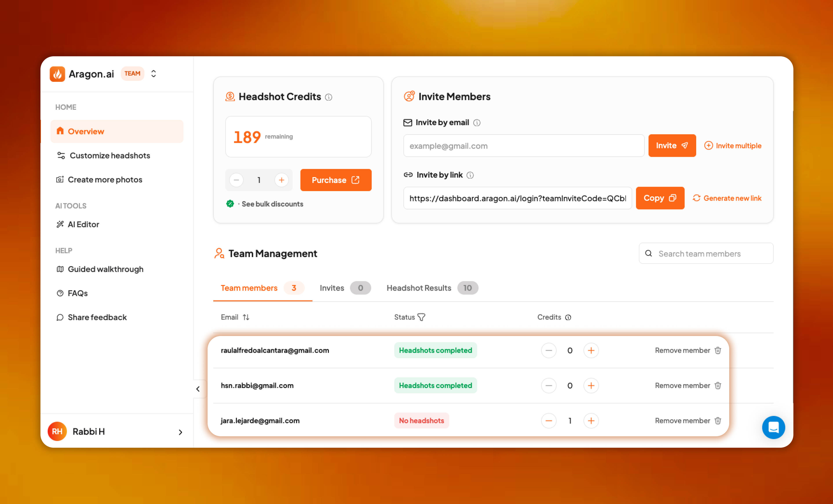Click the team invite link field
The height and width of the screenshot is (504, 833).
pos(518,198)
